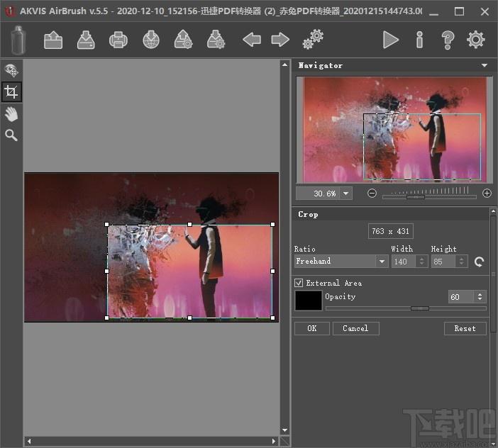Zoom out with the minus icon
The height and width of the screenshot is (448, 498).
pos(372,194)
